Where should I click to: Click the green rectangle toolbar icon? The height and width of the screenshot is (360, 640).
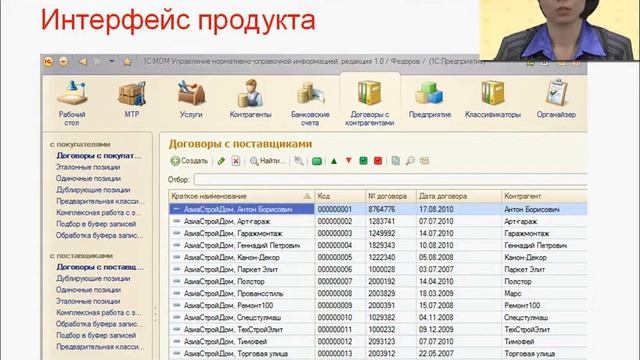coord(317,161)
